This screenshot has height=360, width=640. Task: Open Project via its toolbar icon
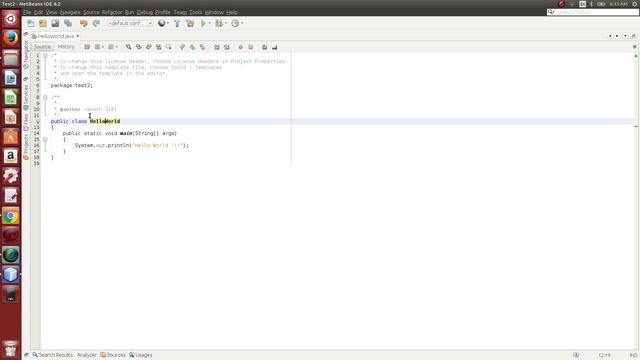click(x=56, y=23)
